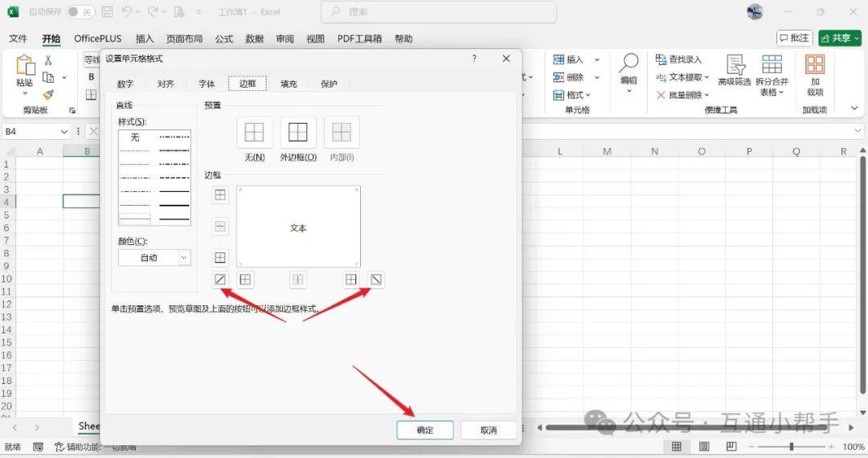
Task: Toggle the top border button
Action: click(219, 194)
